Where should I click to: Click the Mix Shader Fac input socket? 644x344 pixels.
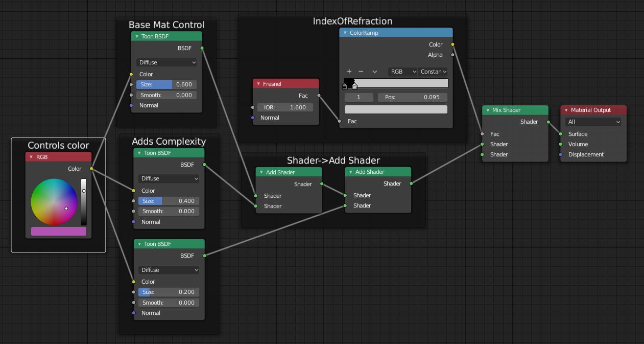pos(483,134)
